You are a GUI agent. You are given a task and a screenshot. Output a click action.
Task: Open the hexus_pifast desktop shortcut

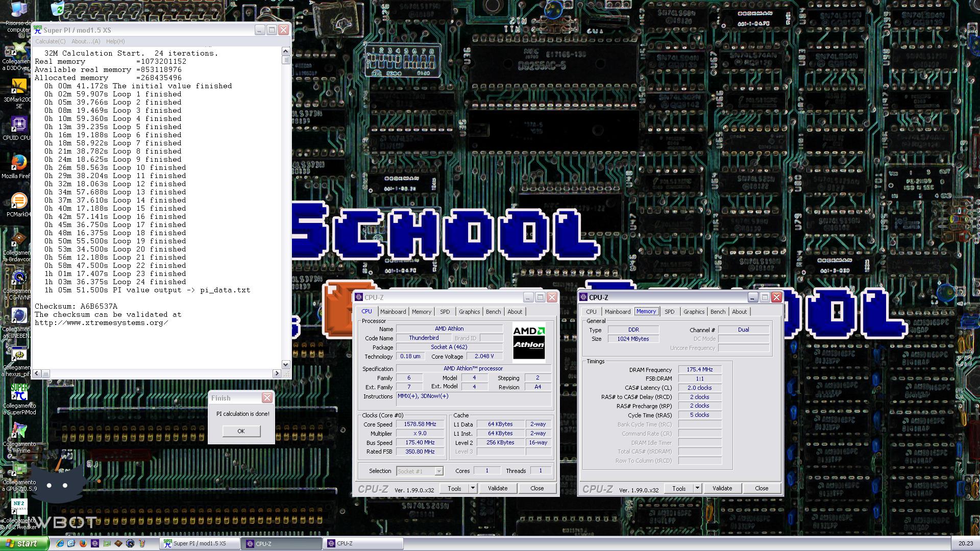[x=17, y=362]
